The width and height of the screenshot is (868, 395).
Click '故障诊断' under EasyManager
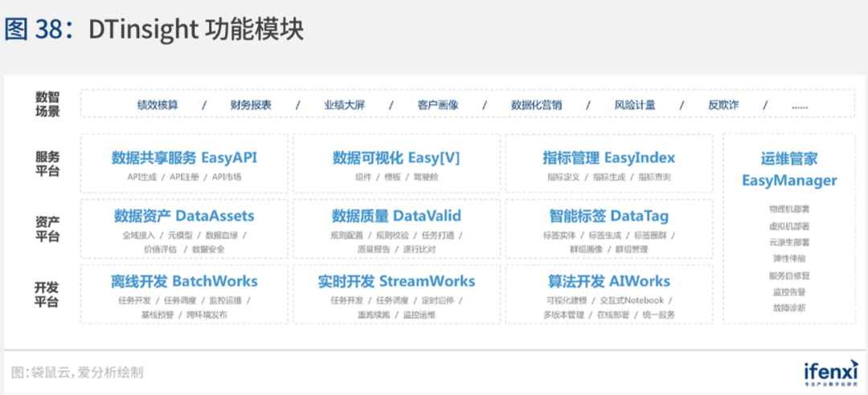click(789, 307)
